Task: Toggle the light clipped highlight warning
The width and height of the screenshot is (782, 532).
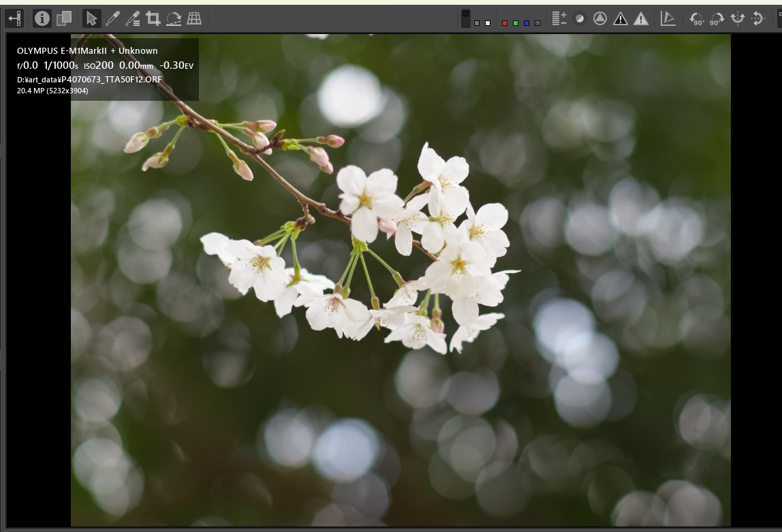Action: (x=641, y=19)
